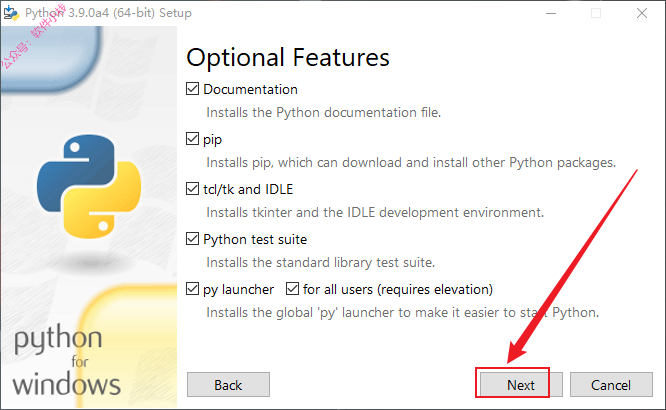The image size is (666, 410).
Task: Toggle the pip checkbox
Action: tap(192, 139)
